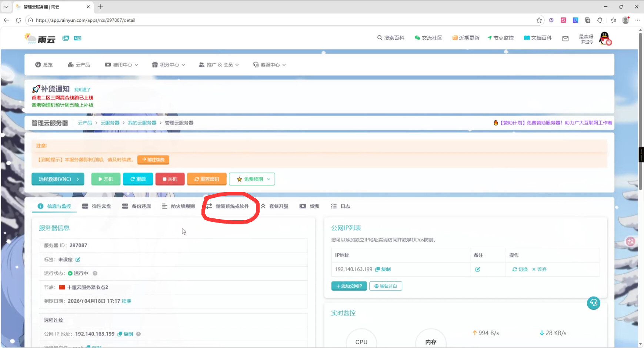Expand the 积分中心 dropdown menu
This screenshot has width=644, height=348.
point(168,65)
